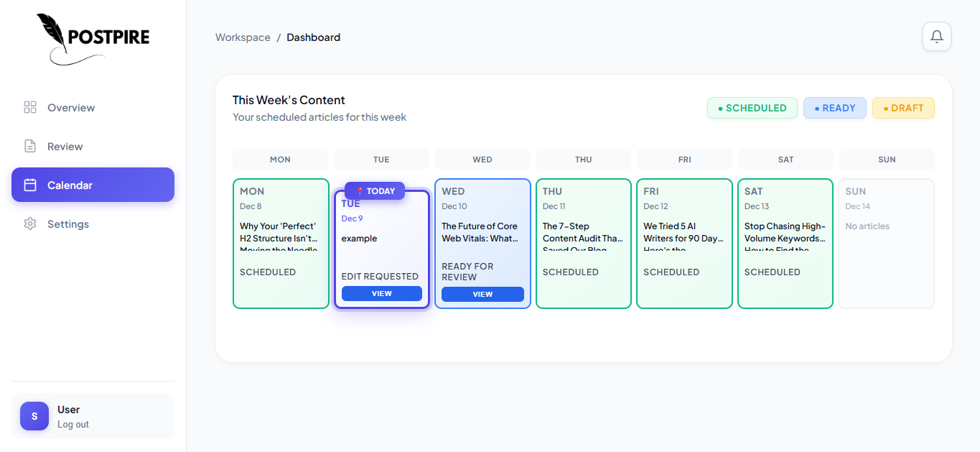Click the DRAFT legend badge
Viewport: 980px width, 452px height.
[x=903, y=108]
